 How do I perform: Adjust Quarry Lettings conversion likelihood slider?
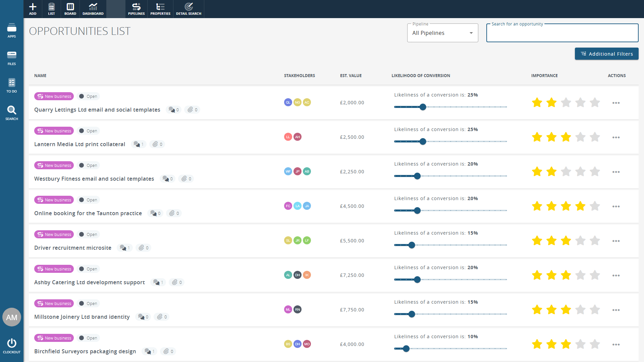pos(423,107)
